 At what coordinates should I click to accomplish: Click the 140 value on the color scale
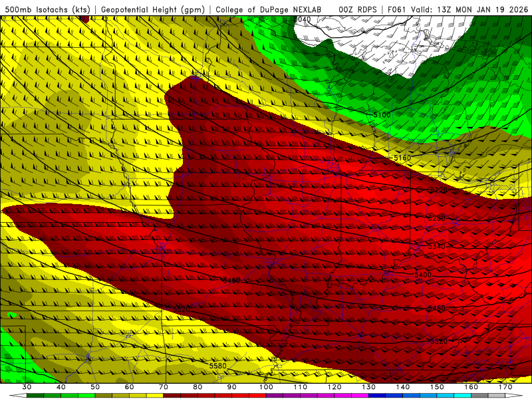403,387
